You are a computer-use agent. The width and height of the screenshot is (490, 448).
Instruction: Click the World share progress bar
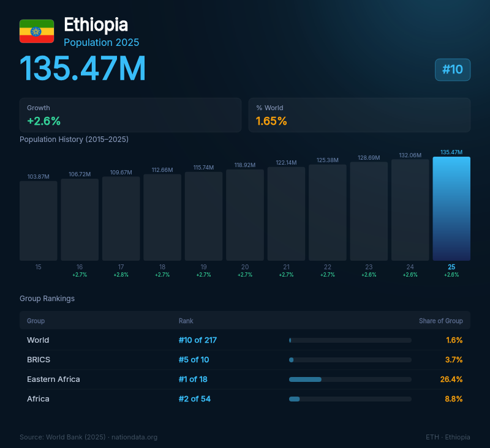pos(350,340)
